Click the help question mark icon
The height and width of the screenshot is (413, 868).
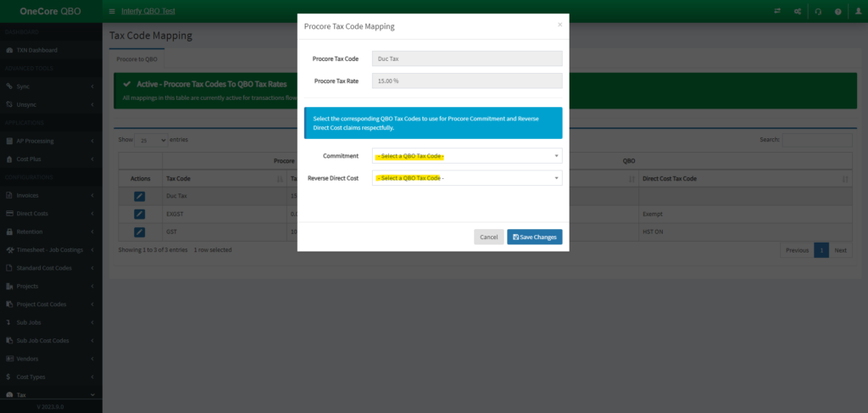click(837, 11)
